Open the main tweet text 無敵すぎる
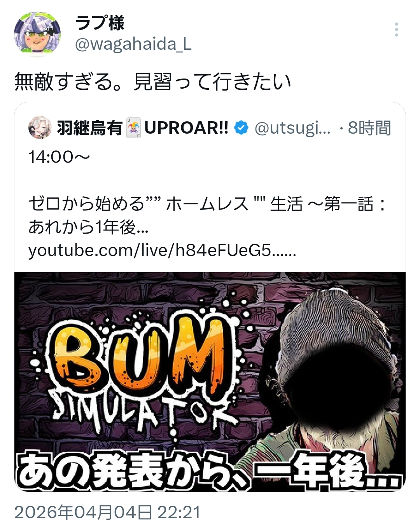The image size is (420, 531). tap(152, 82)
